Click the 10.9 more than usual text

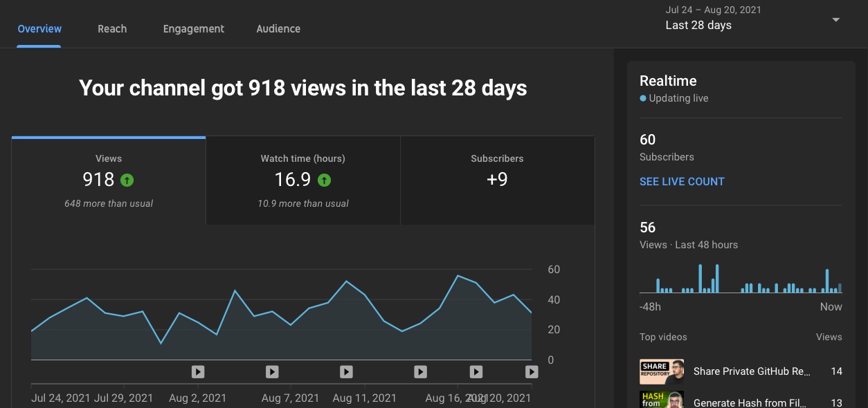(x=303, y=204)
